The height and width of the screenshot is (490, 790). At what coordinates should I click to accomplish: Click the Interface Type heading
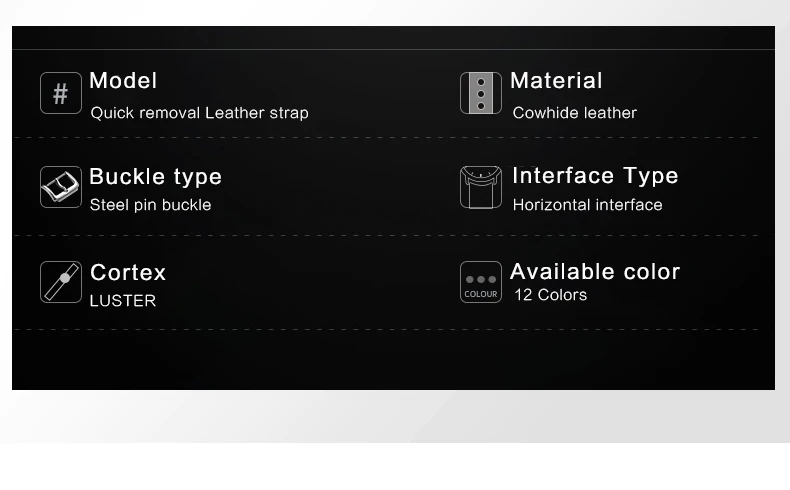(x=596, y=176)
